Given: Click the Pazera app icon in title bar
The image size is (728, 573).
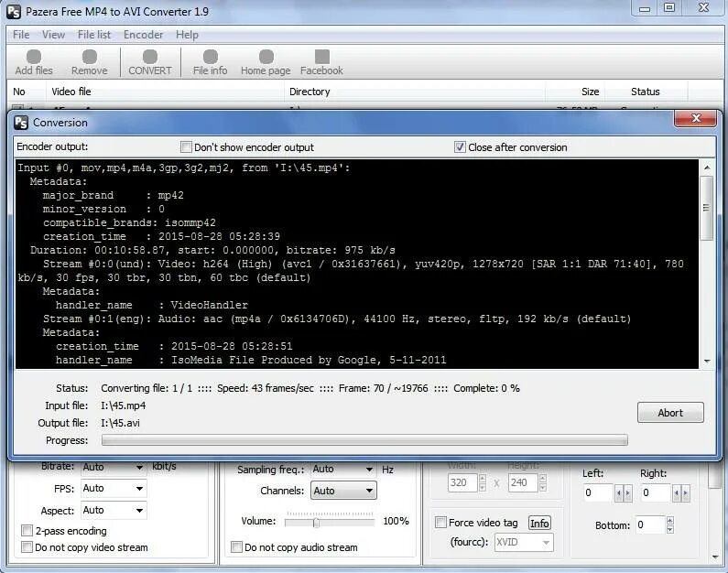Looking at the screenshot, I should 14,12.
